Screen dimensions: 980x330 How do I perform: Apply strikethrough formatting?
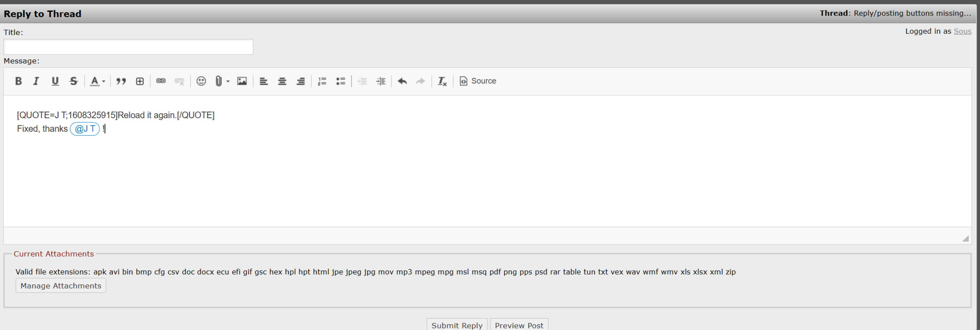tap(74, 81)
